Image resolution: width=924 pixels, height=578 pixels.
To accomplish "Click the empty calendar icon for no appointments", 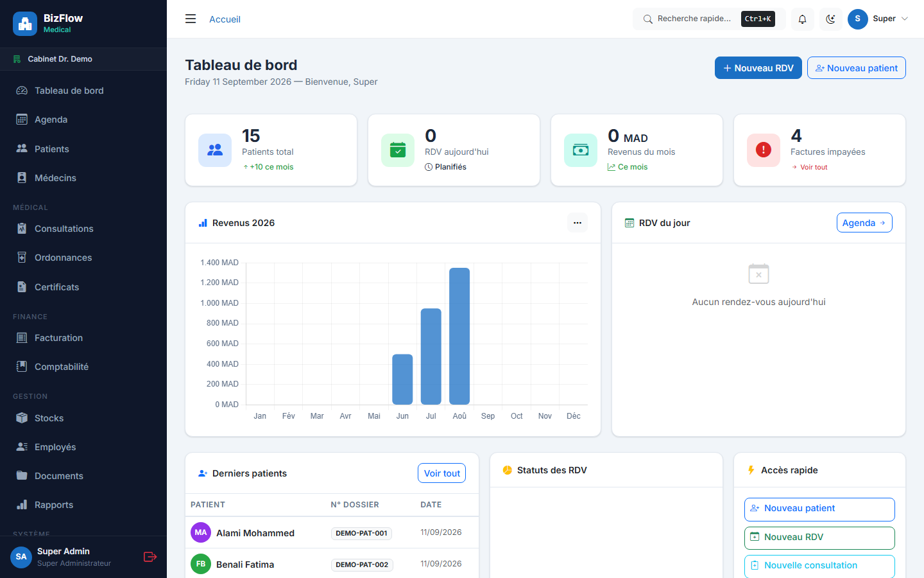I will [x=758, y=274].
